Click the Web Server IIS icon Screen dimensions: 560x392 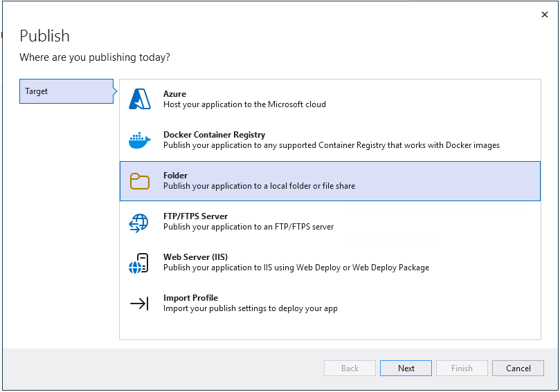139,263
